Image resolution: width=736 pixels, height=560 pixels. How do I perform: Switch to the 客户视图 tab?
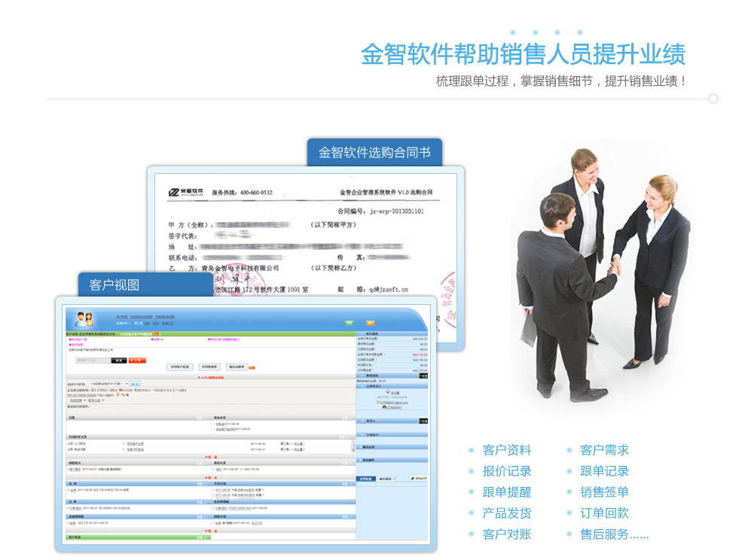[x=145, y=285]
